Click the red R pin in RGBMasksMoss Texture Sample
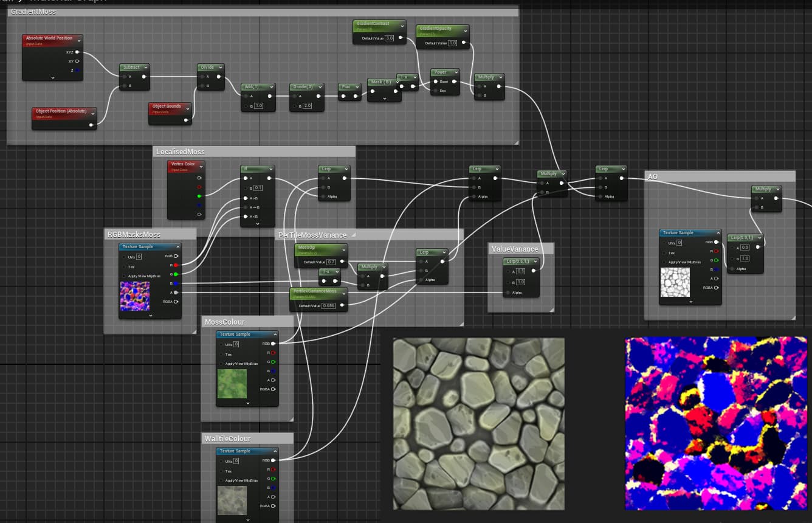This screenshot has width=812, height=523. point(176,265)
